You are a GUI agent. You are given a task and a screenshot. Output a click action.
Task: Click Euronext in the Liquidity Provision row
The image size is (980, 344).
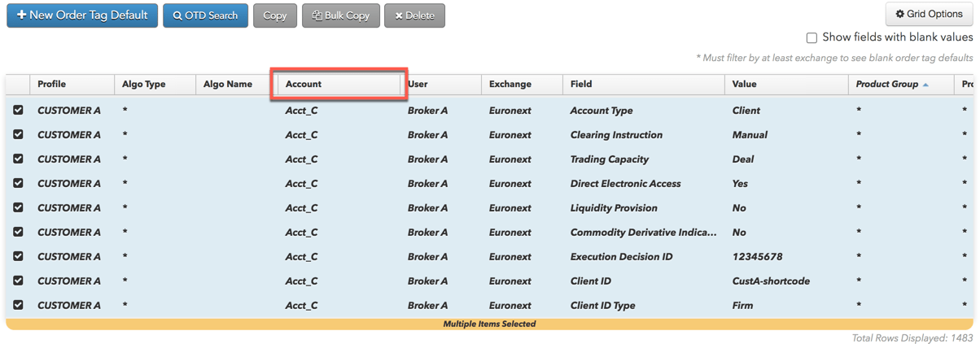[510, 207]
